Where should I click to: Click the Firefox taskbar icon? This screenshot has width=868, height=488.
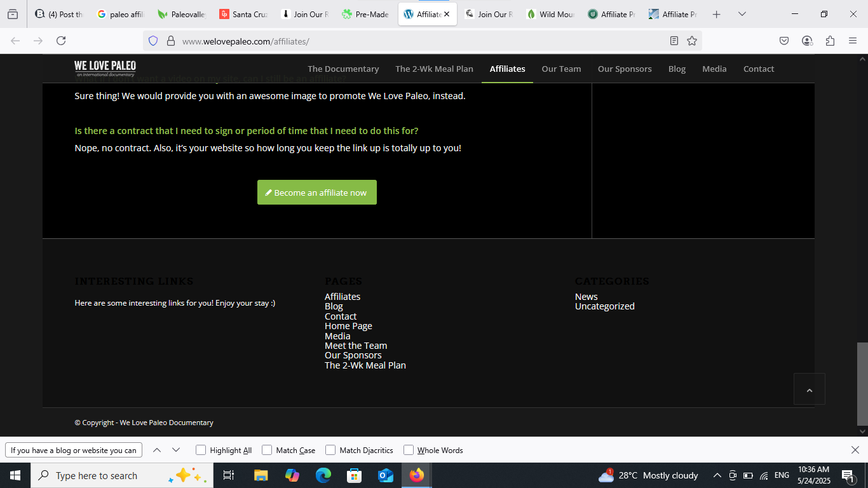(x=417, y=475)
